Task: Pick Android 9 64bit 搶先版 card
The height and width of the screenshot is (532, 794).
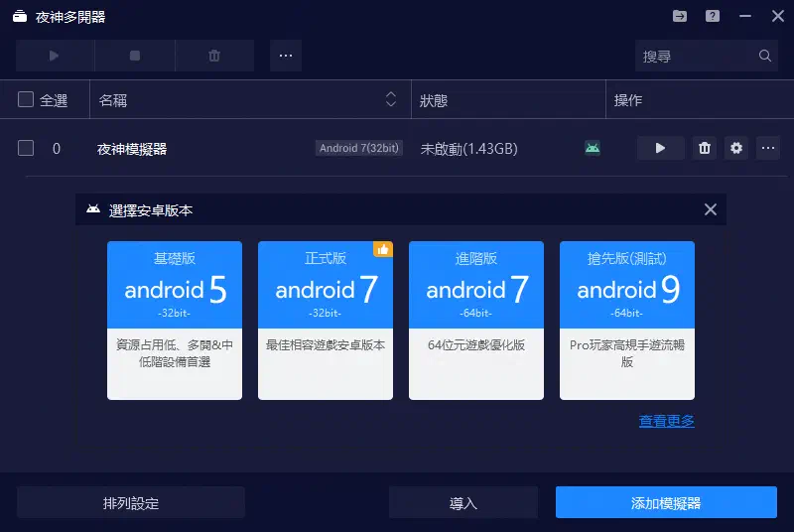Action: pos(627,320)
